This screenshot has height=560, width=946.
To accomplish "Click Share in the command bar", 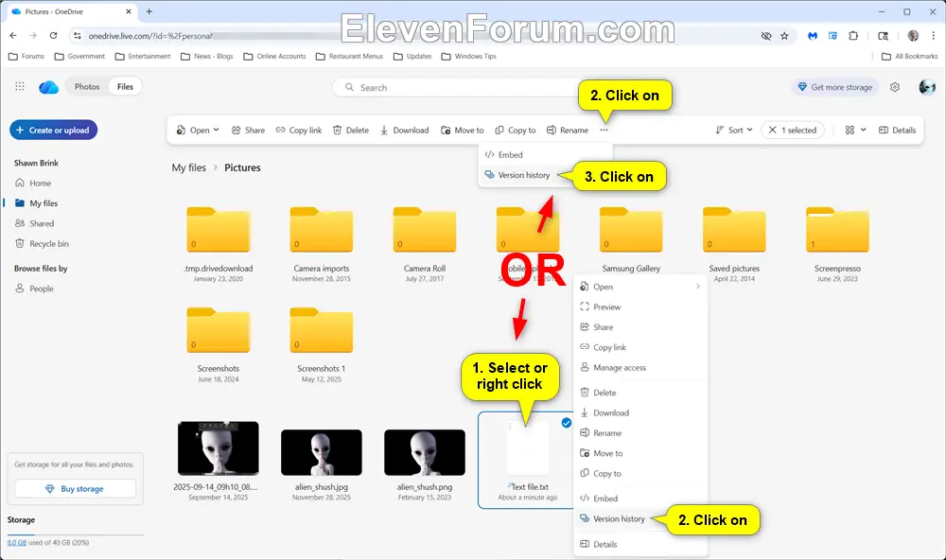I will tap(249, 131).
